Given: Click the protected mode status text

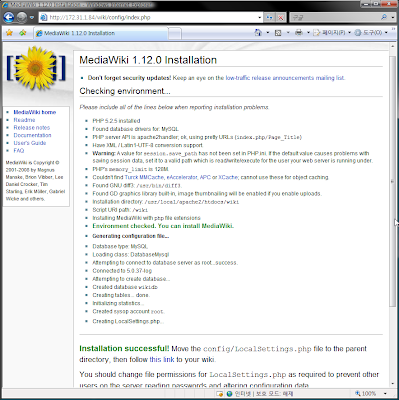Looking at the screenshot, I should [274, 394].
